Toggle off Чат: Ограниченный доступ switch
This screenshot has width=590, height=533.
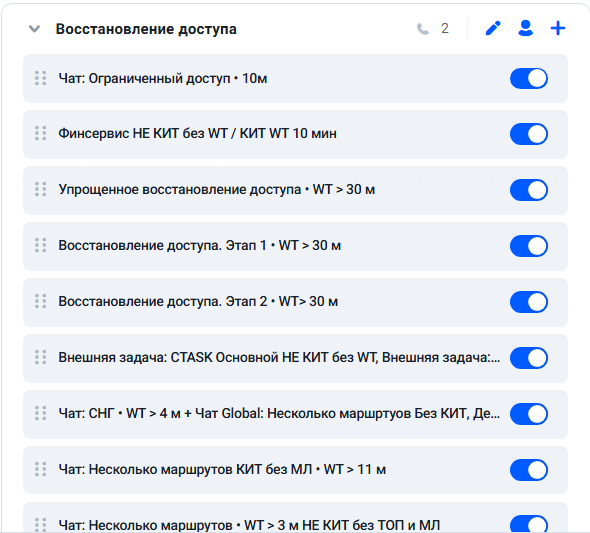(x=529, y=79)
